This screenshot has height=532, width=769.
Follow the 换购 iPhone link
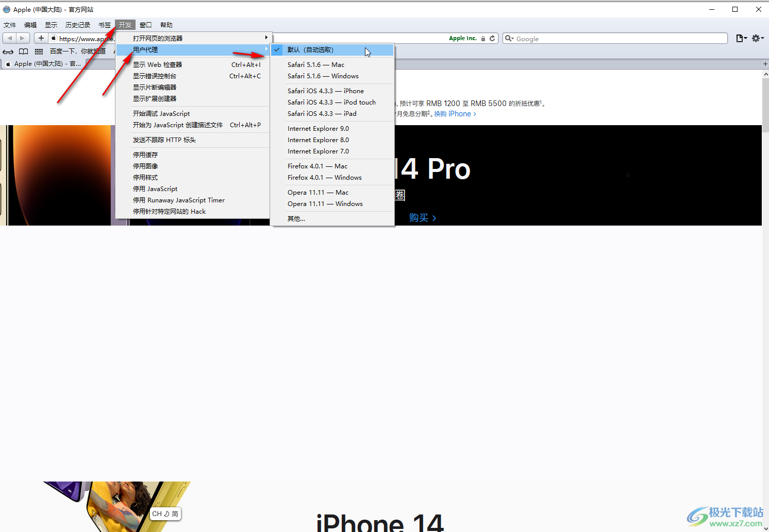tap(455, 114)
